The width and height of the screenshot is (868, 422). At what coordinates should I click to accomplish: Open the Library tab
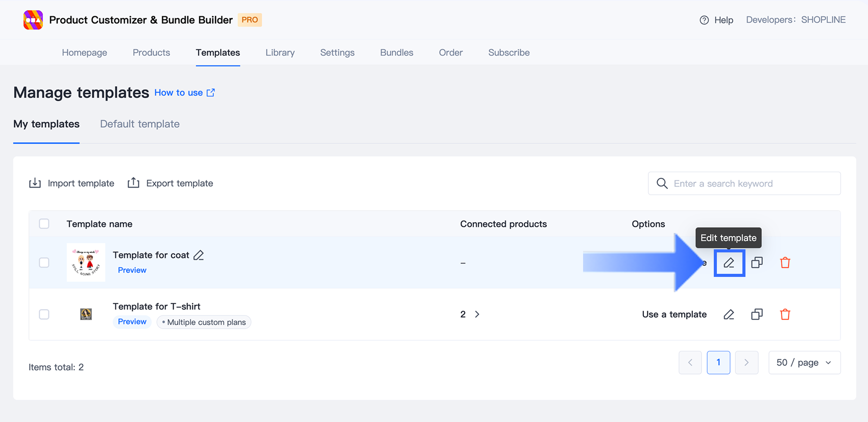[x=280, y=53]
